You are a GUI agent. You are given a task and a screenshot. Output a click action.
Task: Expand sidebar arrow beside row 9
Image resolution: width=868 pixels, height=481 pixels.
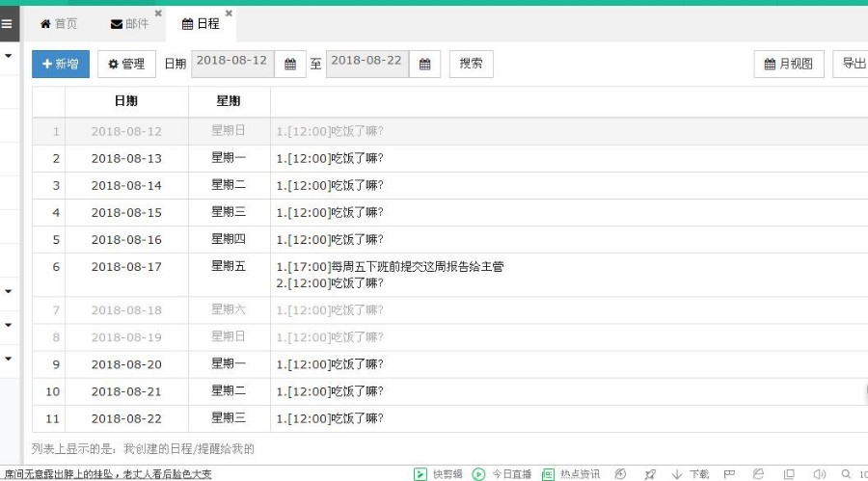pos(9,359)
